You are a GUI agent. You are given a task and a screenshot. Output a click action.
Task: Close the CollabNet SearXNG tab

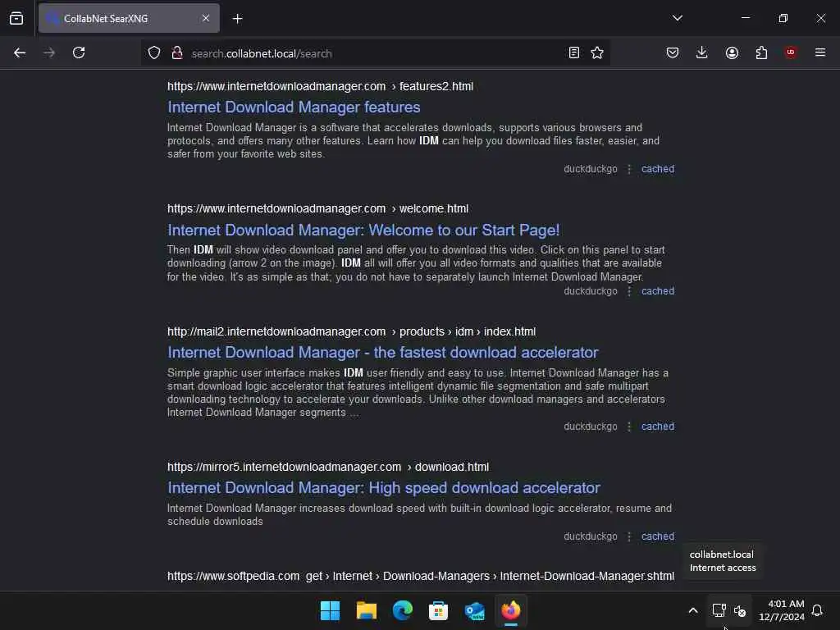click(206, 18)
